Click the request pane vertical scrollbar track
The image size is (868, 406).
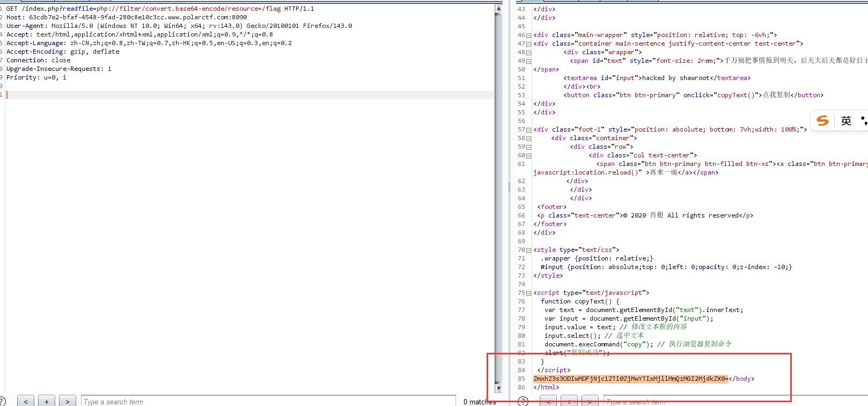coord(498,199)
